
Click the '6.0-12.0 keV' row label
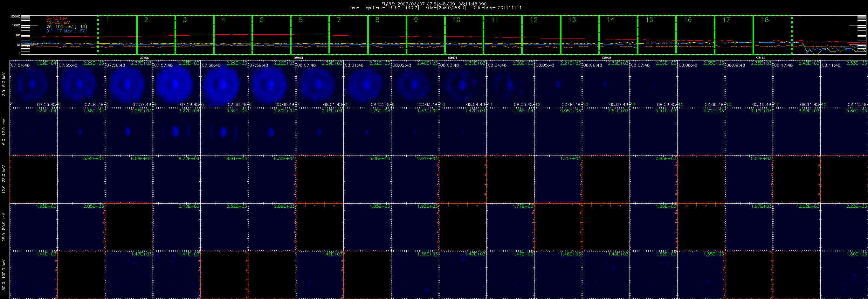4,132
